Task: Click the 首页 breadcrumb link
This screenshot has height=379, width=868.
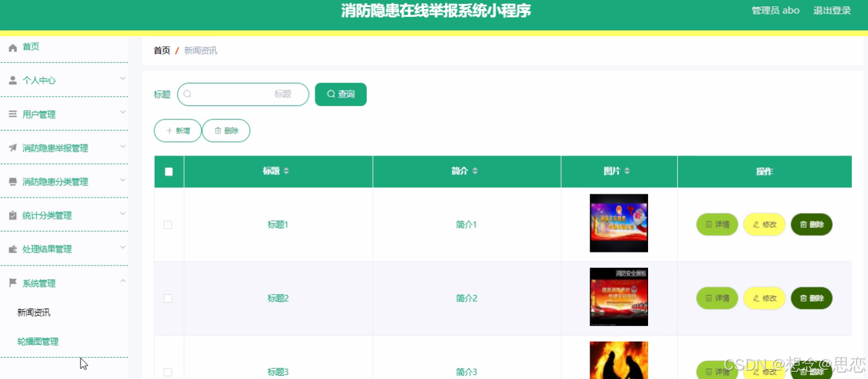Action: pos(162,50)
